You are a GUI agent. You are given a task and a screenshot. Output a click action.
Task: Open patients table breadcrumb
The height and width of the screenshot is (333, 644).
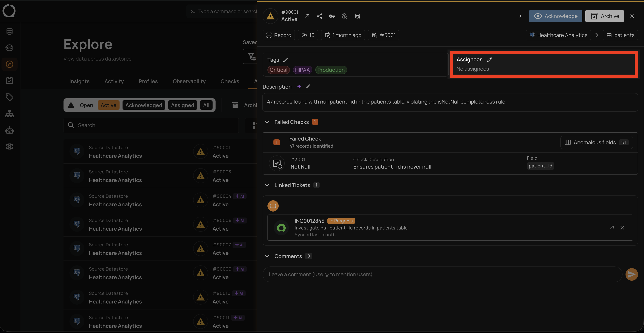click(620, 35)
